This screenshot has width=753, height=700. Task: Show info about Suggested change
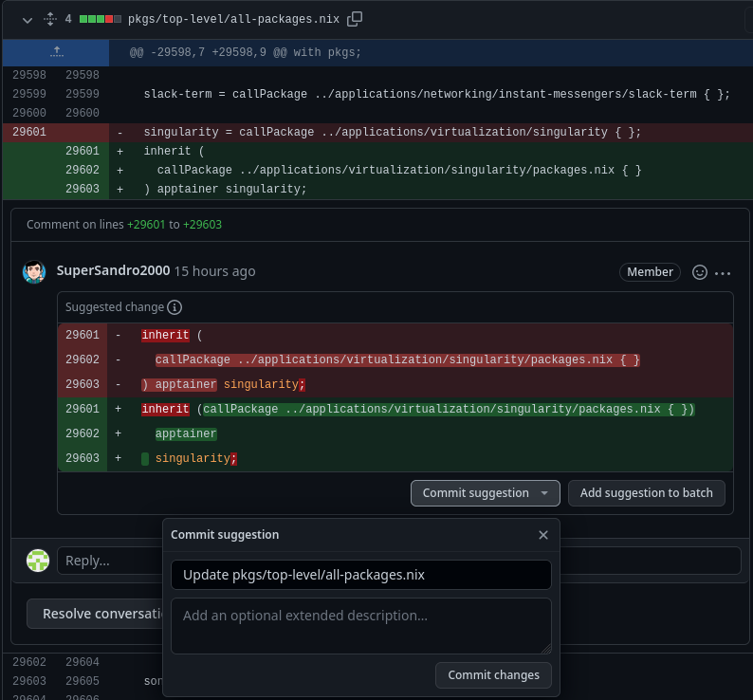[x=174, y=307]
